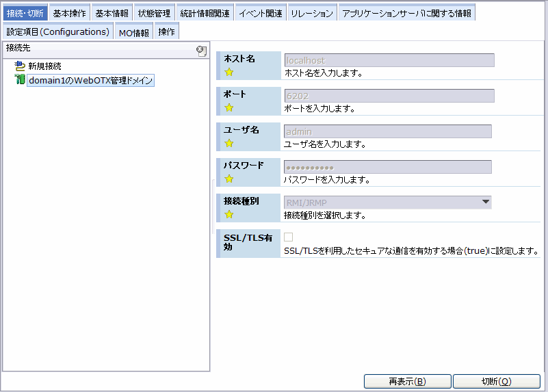The width and height of the screenshot is (548, 392).
Task: Click the star icon under ホスト名
Action: [229, 72]
